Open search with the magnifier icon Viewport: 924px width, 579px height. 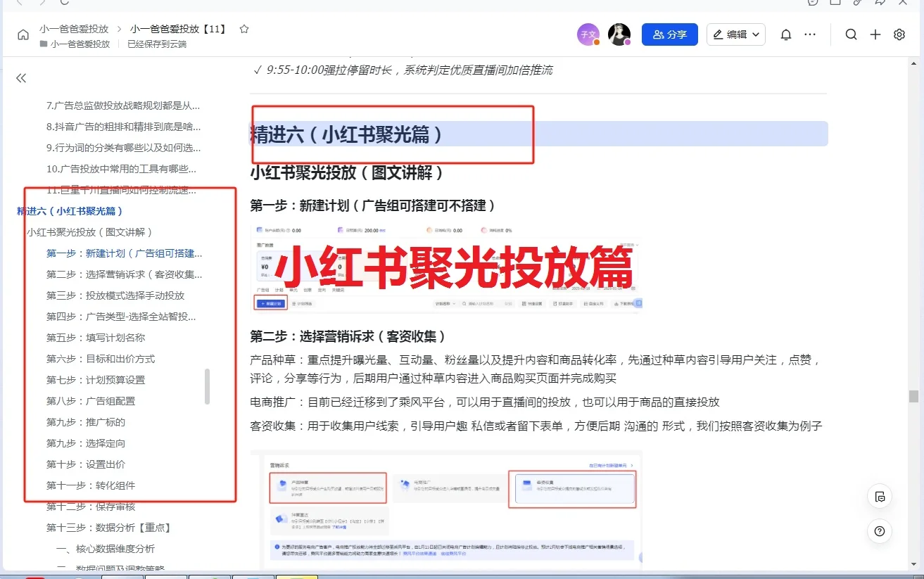[x=852, y=34]
